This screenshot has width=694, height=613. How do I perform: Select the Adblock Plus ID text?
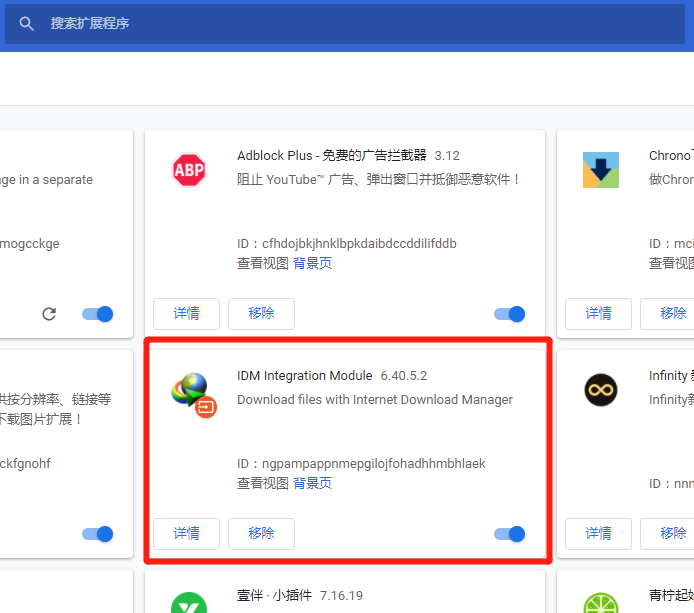pos(347,243)
